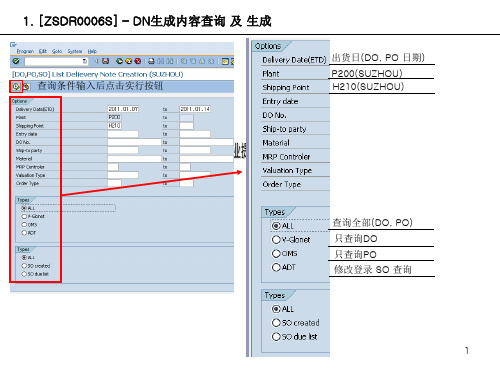Click the Shipping Point field containing H210

click(114, 126)
